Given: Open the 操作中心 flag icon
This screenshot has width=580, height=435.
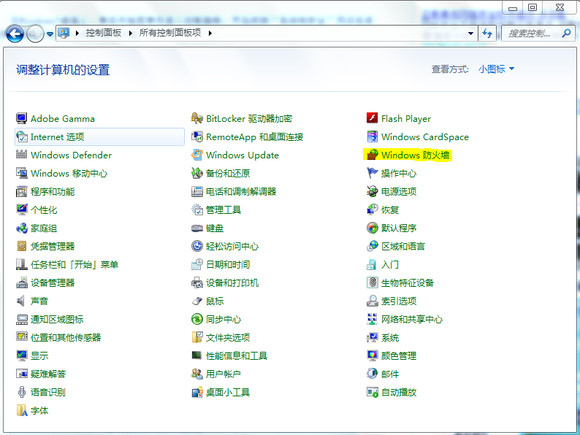Looking at the screenshot, I should click(x=372, y=173).
